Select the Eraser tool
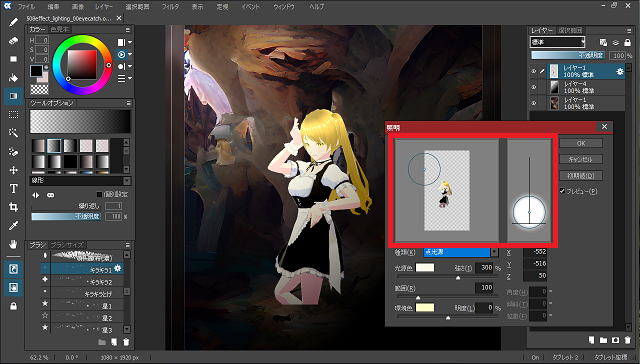This screenshot has width=640, height=364. click(13, 40)
